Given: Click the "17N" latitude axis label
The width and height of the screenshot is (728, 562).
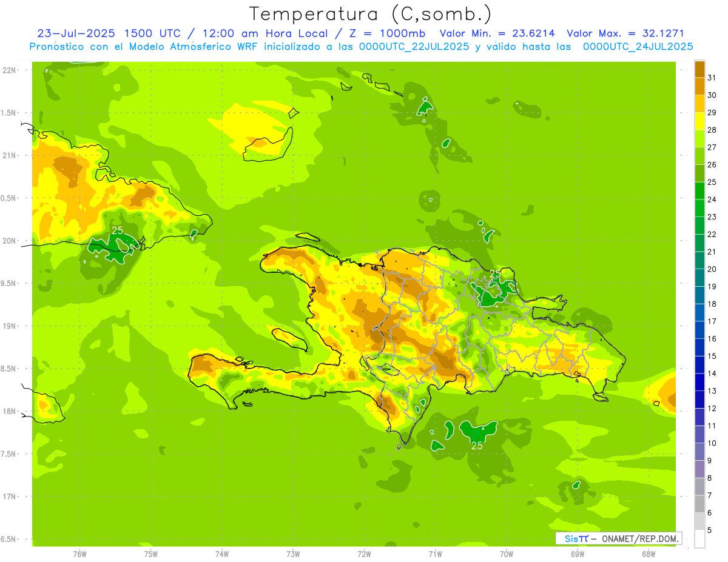Looking at the screenshot, I should click(9, 497).
